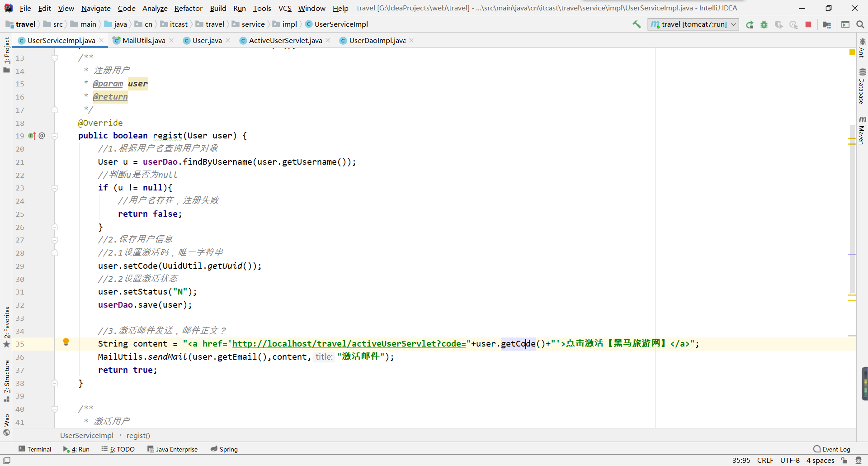The width and height of the screenshot is (868, 466).
Task: Open the Analyze menu
Action: tap(155, 8)
